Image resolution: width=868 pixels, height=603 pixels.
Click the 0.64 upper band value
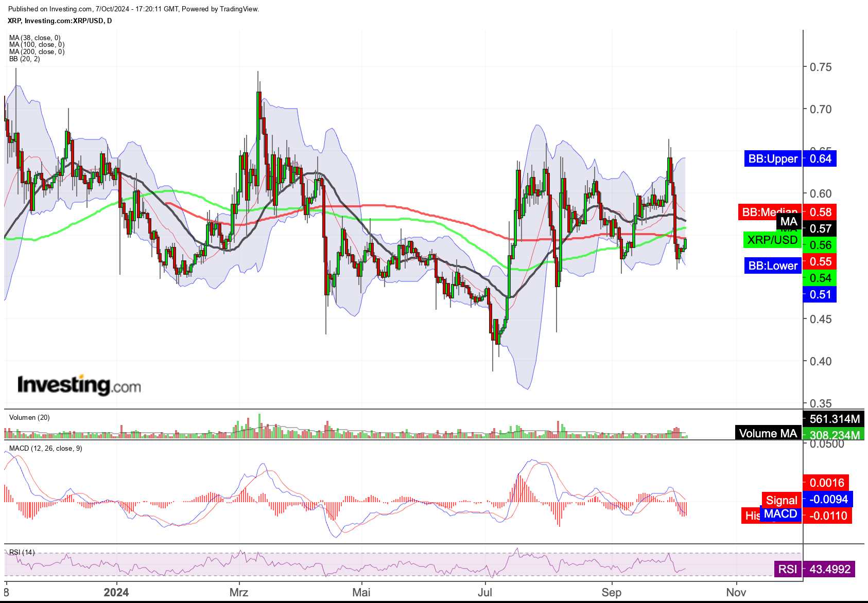click(820, 158)
